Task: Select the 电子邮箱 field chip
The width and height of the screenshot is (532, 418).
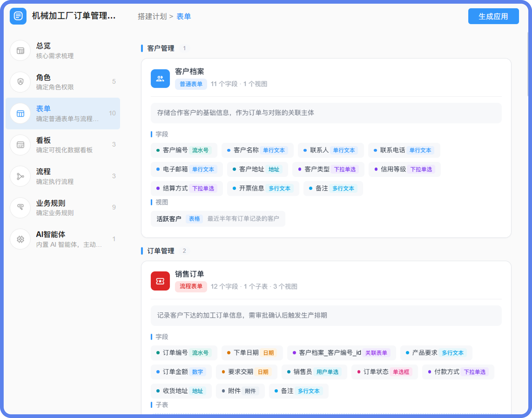Action: (x=187, y=169)
